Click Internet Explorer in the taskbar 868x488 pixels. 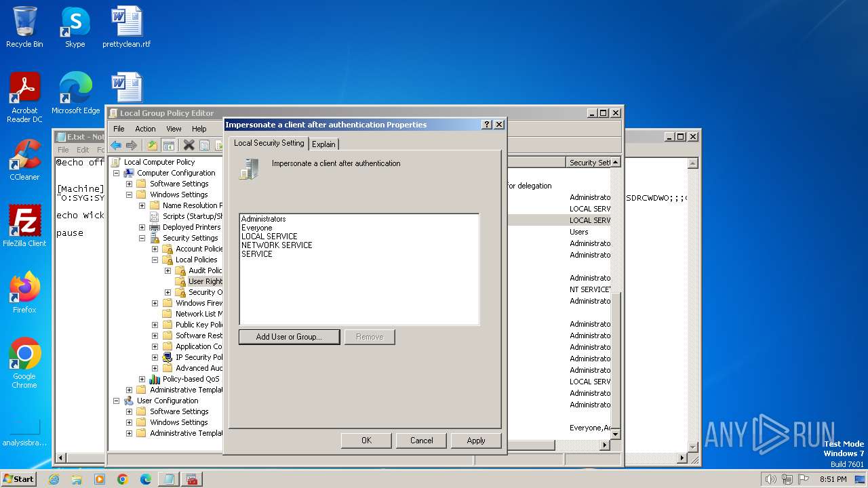pos(54,479)
